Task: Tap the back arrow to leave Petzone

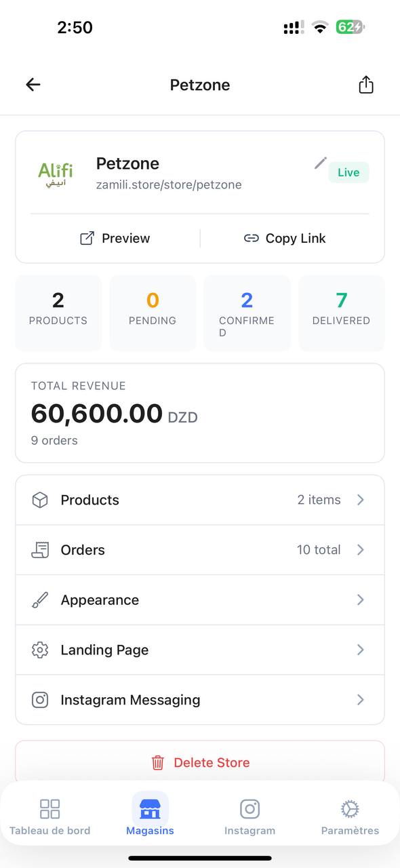Action: 33,84
